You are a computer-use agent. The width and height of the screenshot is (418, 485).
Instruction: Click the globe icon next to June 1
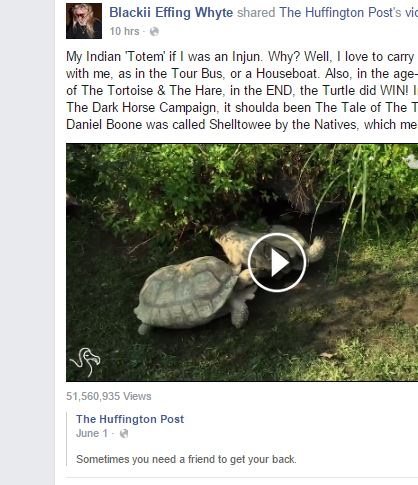[x=124, y=434]
